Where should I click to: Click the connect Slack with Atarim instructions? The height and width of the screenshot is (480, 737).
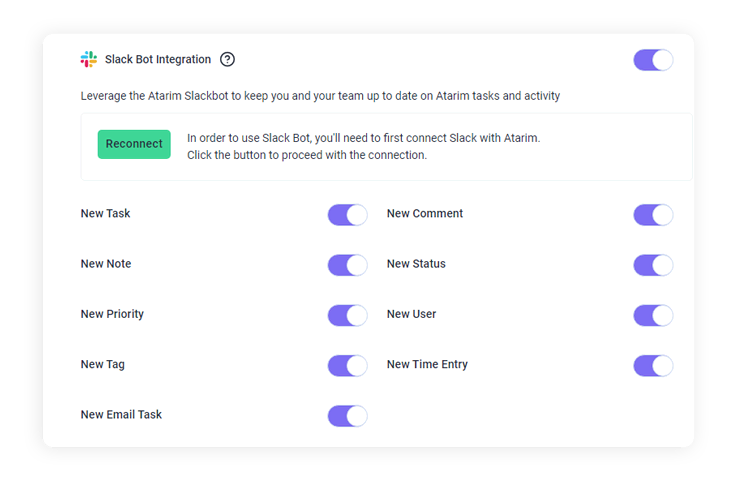(x=363, y=146)
